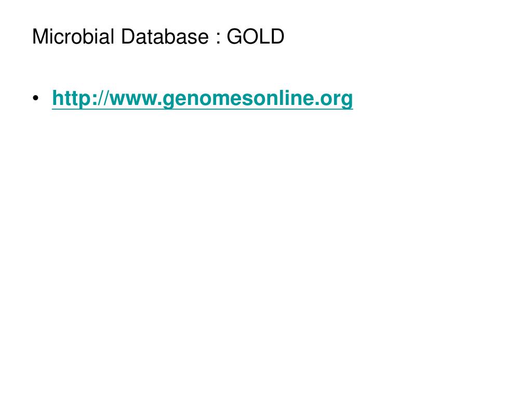This screenshot has height=399, width=532.
Task: Click the letter 'g' ending the URL
Action: pos(347,101)
